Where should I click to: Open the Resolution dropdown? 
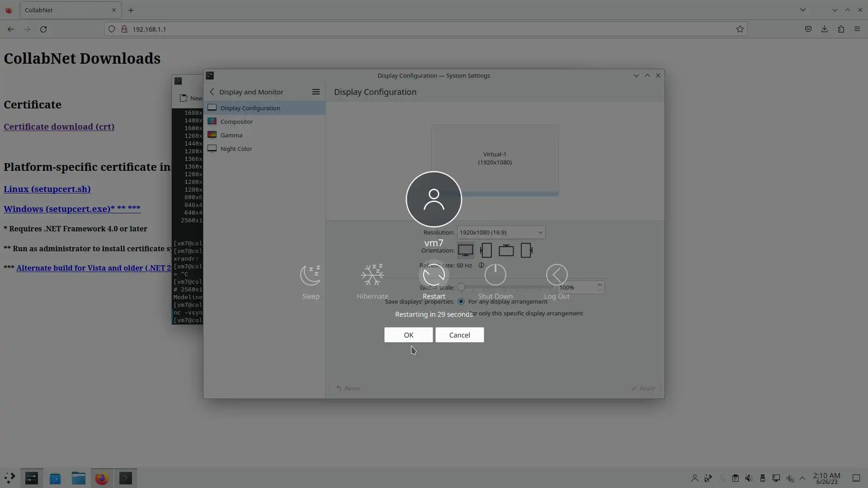click(x=500, y=232)
